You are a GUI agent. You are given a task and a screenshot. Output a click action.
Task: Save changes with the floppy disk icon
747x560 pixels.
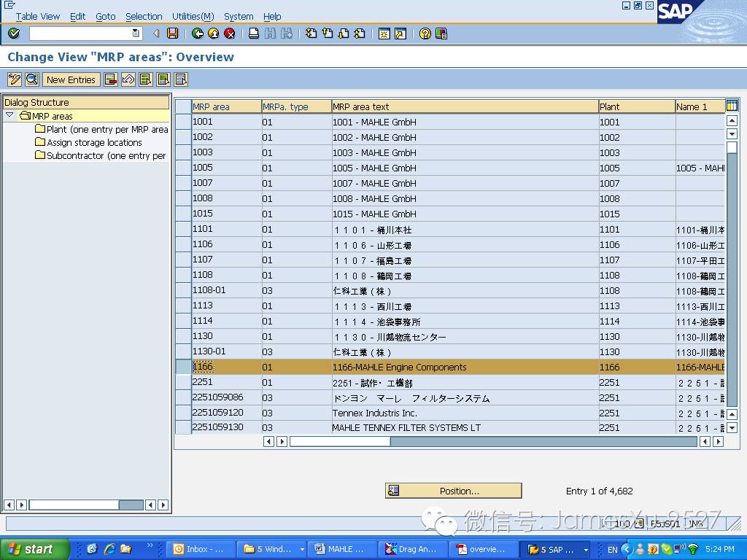[172, 34]
